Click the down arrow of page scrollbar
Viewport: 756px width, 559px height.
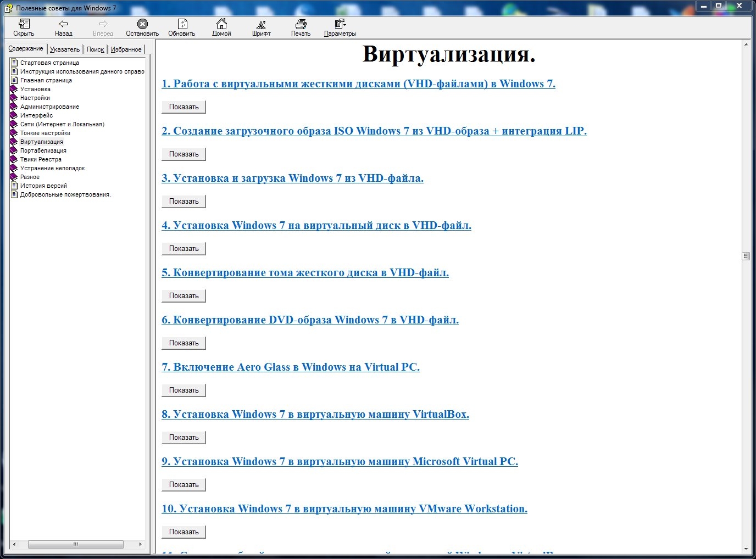[x=746, y=549]
